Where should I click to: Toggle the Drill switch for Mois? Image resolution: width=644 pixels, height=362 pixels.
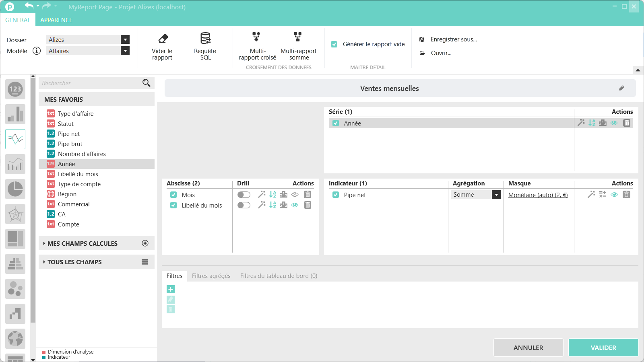click(244, 195)
